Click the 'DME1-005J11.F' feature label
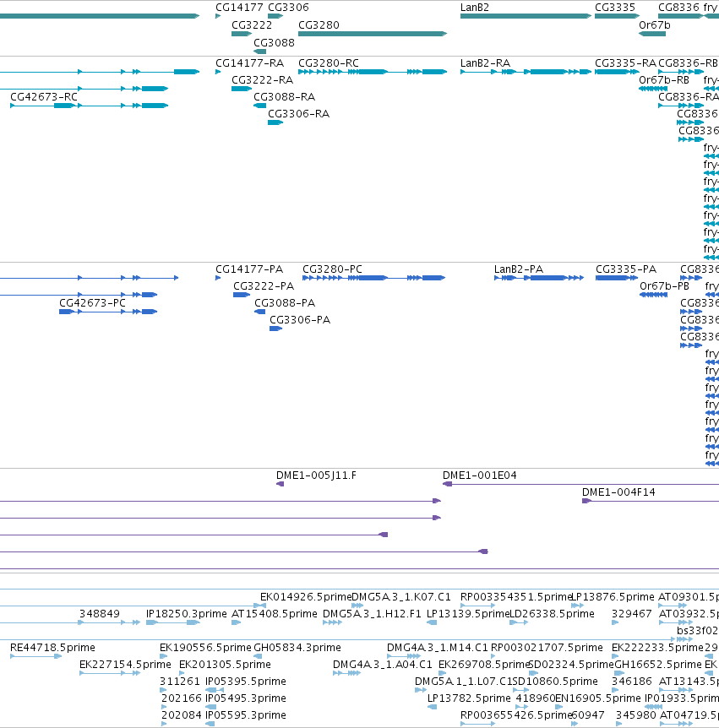Image resolution: width=719 pixels, height=728 pixels. coord(316,475)
